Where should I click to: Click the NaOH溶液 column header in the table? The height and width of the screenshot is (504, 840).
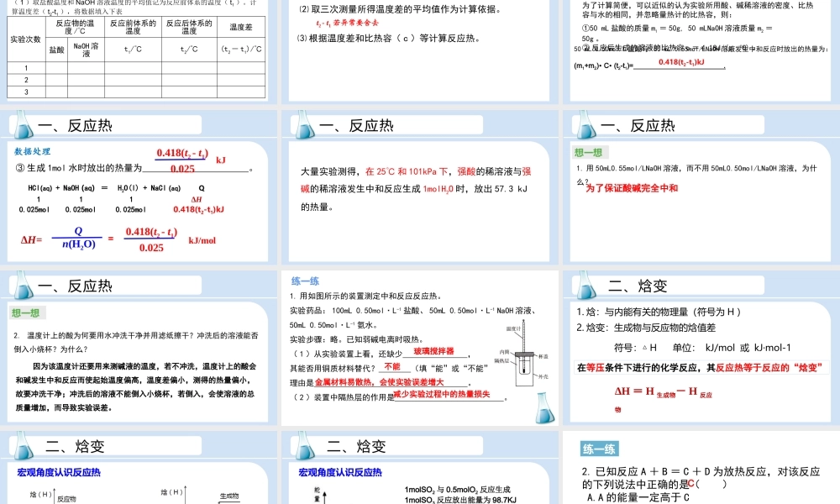[86, 50]
